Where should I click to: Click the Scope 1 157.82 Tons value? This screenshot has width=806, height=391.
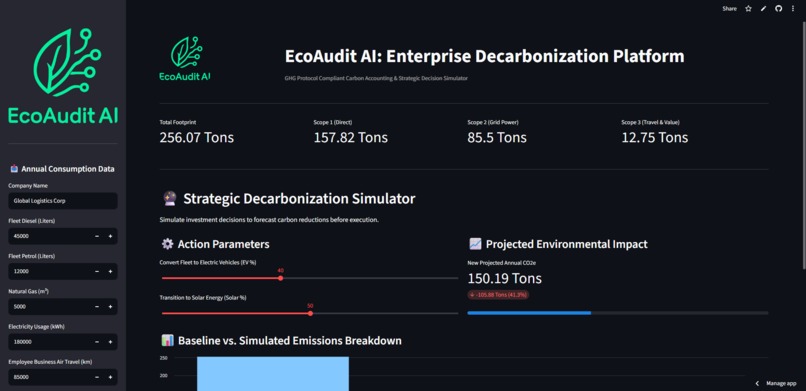click(351, 138)
